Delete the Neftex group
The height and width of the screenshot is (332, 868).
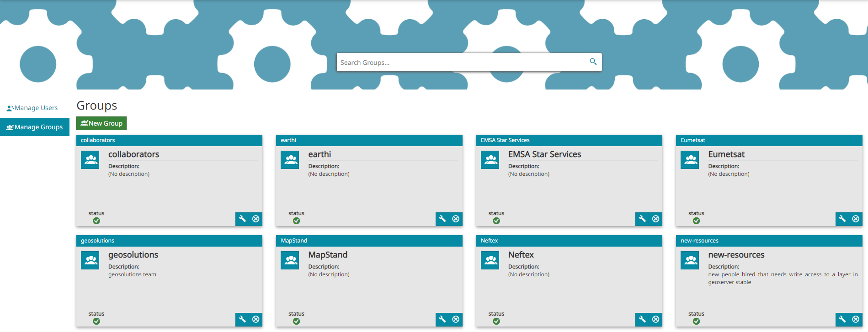pyautogui.click(x=656, y=320)
